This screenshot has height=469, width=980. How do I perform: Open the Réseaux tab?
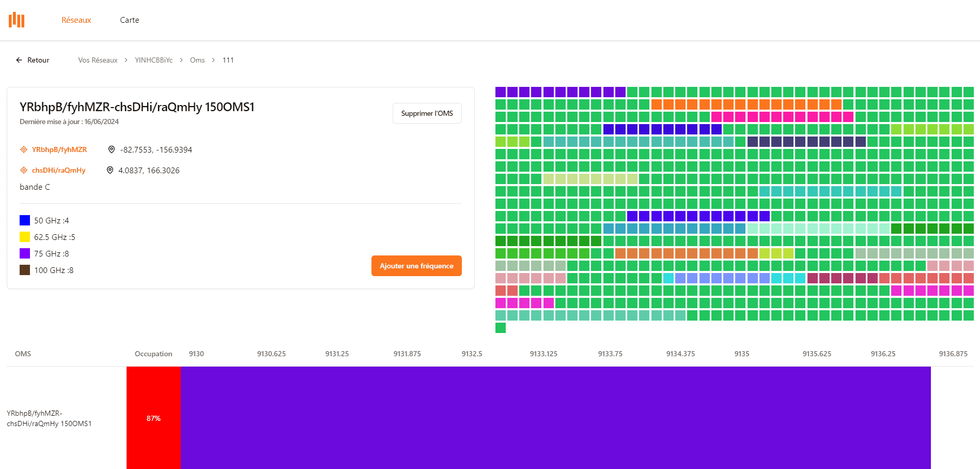(x=76, y=20)
